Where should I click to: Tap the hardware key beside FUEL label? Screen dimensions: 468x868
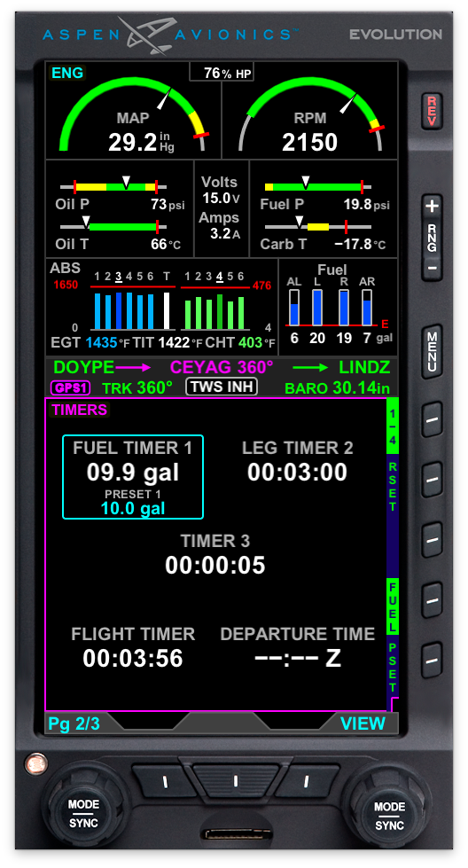point(432,600)
